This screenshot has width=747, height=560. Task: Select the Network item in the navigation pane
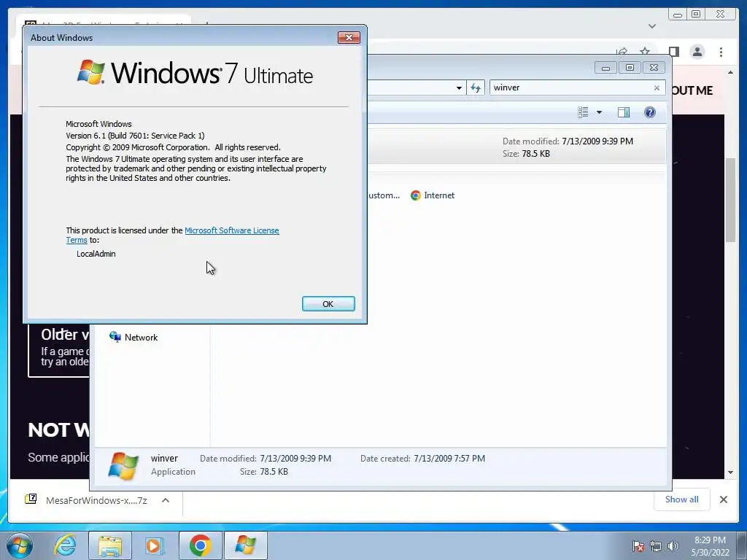coord(133,337)
